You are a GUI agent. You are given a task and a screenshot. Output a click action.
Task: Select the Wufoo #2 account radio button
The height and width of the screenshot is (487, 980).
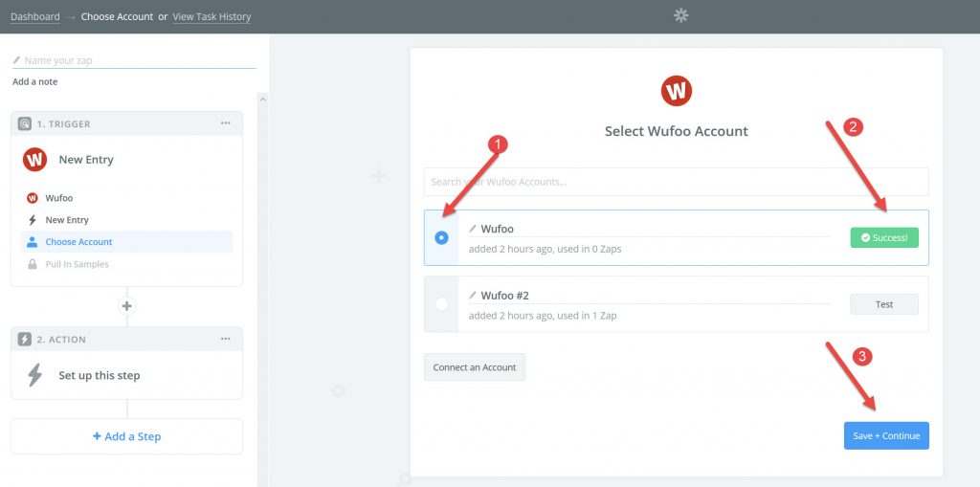441,304
